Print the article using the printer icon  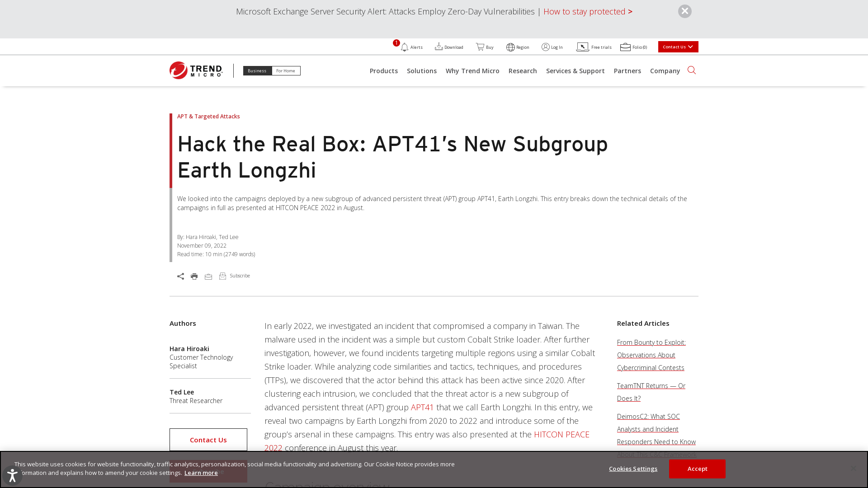[x=194, y=276]
